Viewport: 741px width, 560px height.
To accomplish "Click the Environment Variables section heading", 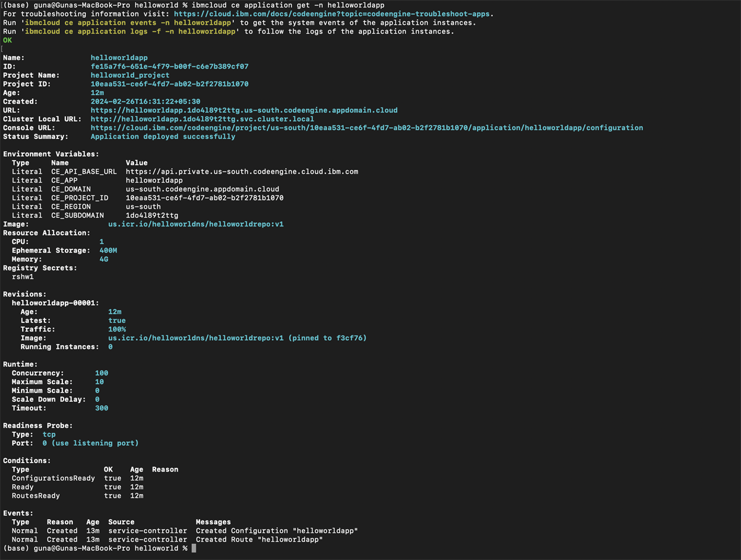I will tap(51, 154).
